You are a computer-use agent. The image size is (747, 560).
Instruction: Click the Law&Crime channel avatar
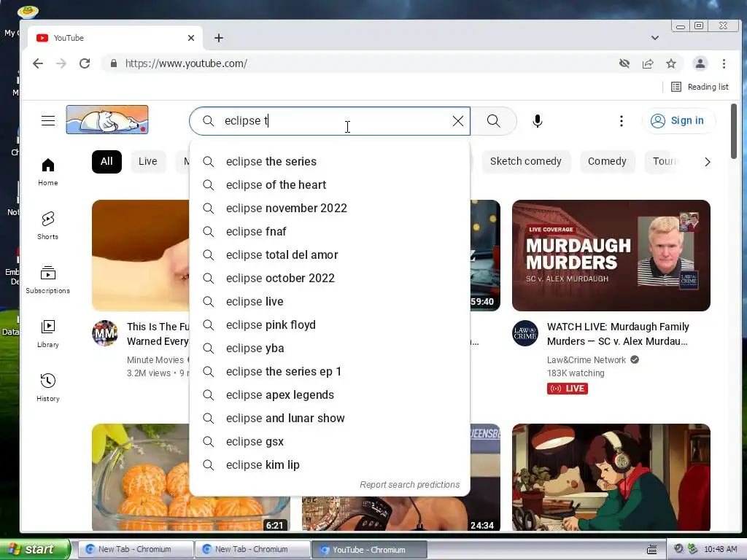[x=525, y=332]
